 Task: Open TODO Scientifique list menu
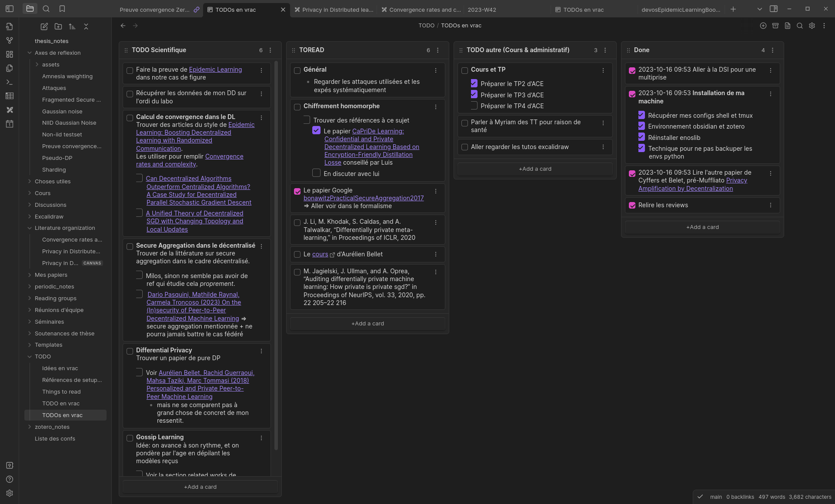(x=271, y=50)
